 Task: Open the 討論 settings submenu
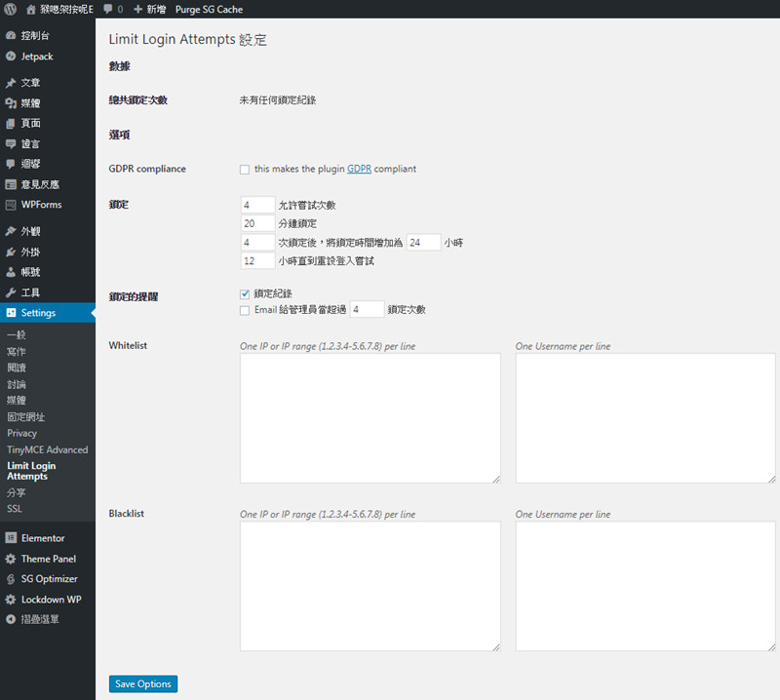(16, 384)
